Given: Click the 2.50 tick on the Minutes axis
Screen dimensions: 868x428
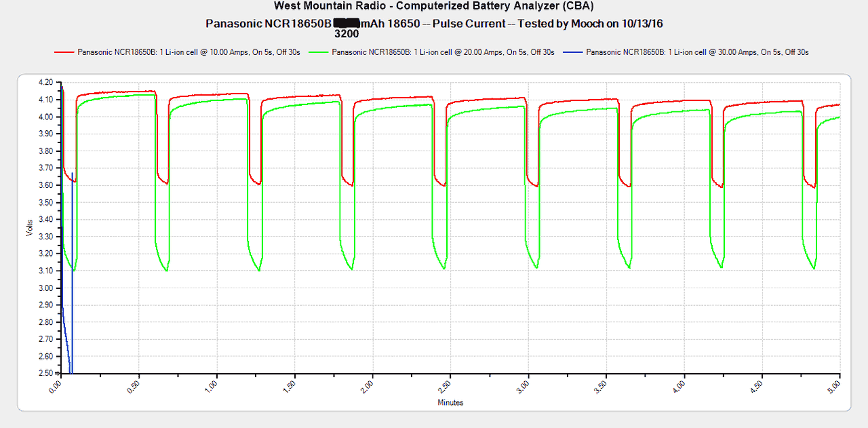Looking at the screenshot, I should [446, 386].
